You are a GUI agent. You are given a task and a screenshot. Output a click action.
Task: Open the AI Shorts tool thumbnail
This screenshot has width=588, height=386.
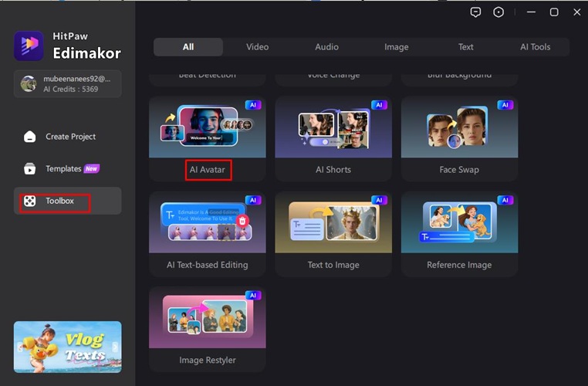click(333, 127)
